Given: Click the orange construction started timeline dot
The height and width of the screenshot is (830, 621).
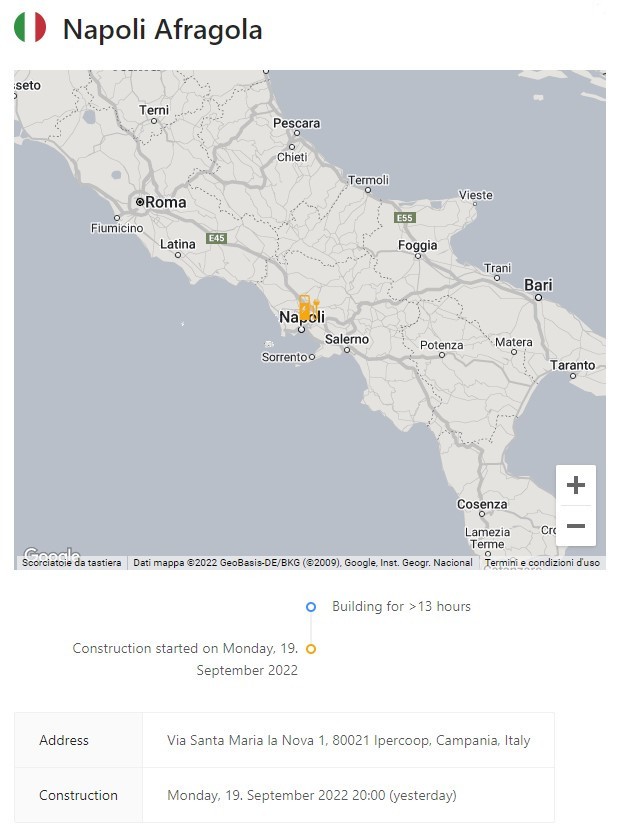Looking at the screenshot, I should pos(311,649).
